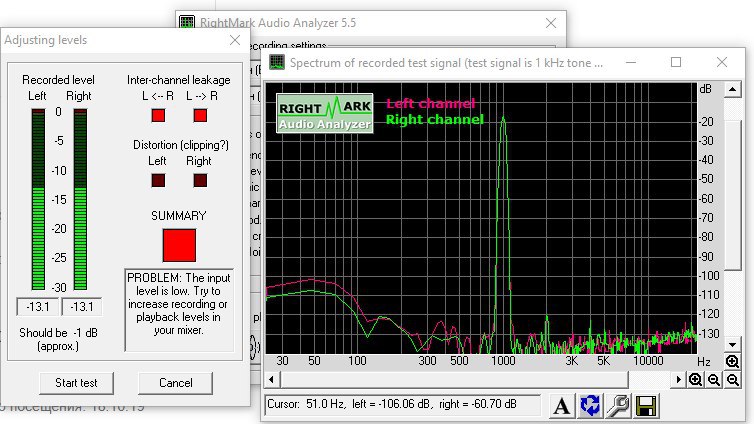This screenshot has width=754, height=424.
Task: Click the right channel -13.1 value field
Action: [x=82, y=307]
